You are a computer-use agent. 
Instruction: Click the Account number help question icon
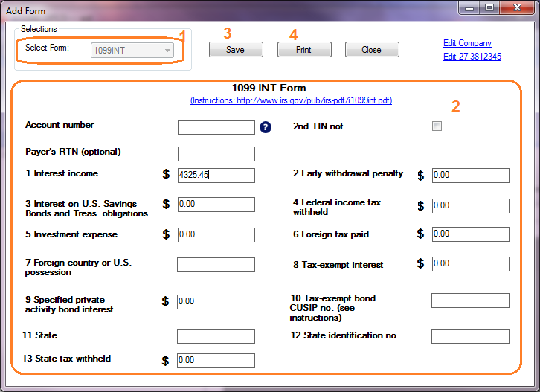pyautogui.click(x=266, y=127)
